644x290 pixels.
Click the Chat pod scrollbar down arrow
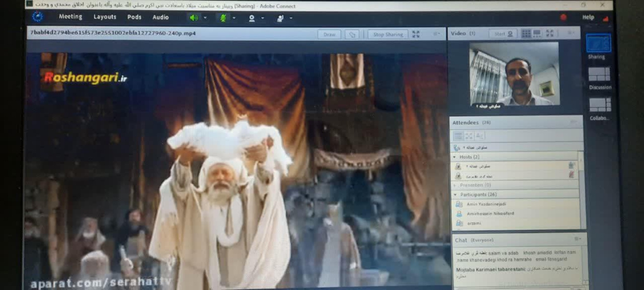tap(585, 282)
